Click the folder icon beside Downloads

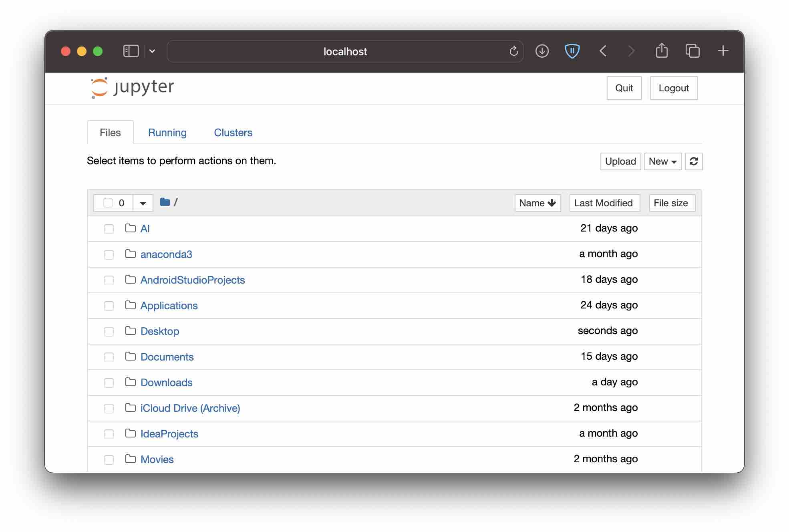coord(131,382)
